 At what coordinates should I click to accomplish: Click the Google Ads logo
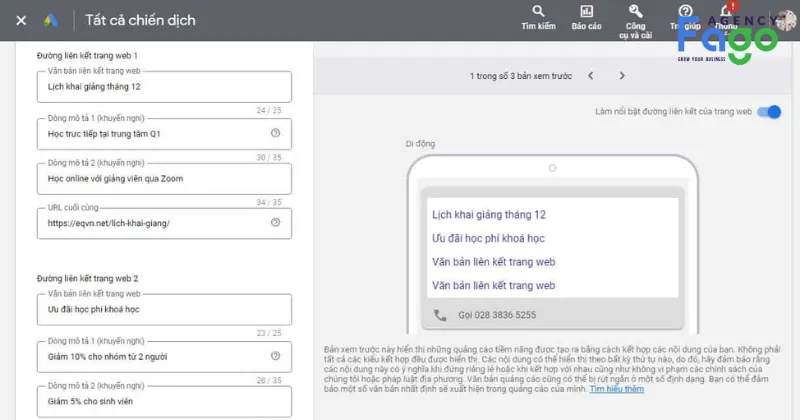pyautogui.click(x=51, y=20)
